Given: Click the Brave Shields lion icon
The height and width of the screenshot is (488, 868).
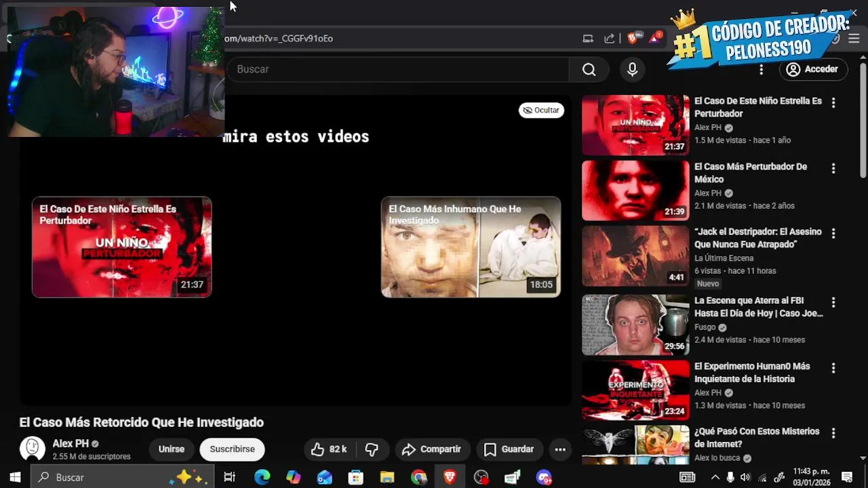Looking at the screenshot, I should click(x=633, y=39).
